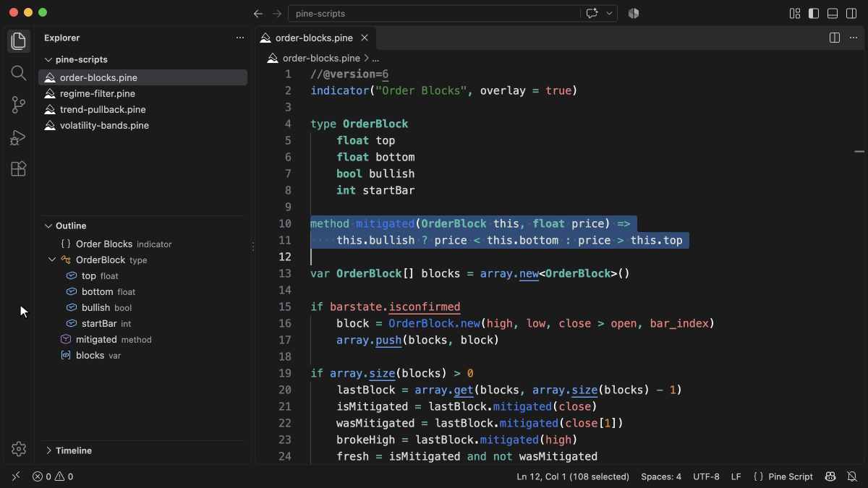
Task: Split the editor to the right
Action: (x=834, y=38)
